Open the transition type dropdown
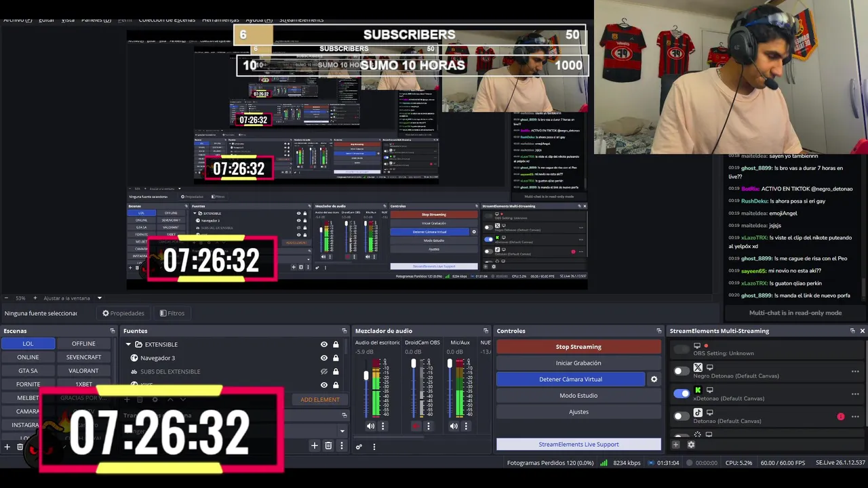This screenshot has width=868, height=488. point(342,431)
